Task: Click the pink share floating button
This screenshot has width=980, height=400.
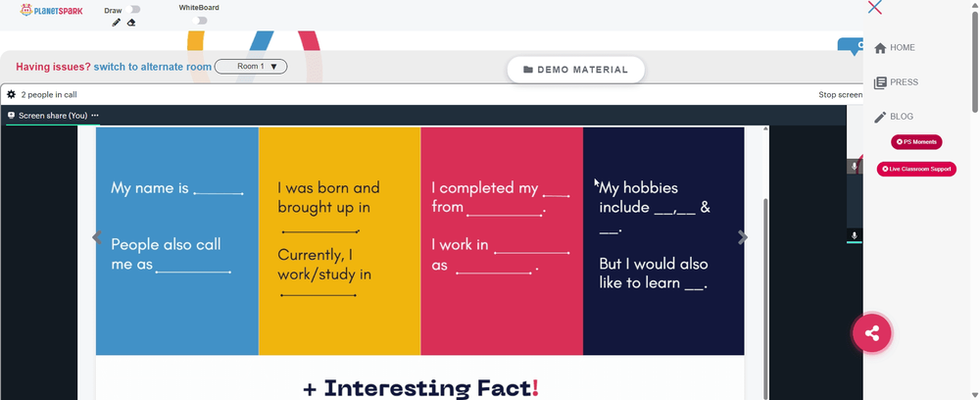Action: (872, 333)
